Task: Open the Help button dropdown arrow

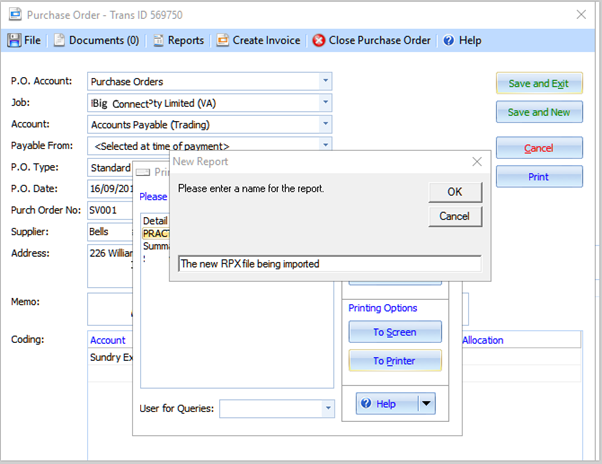Action: tap(427, 404)
